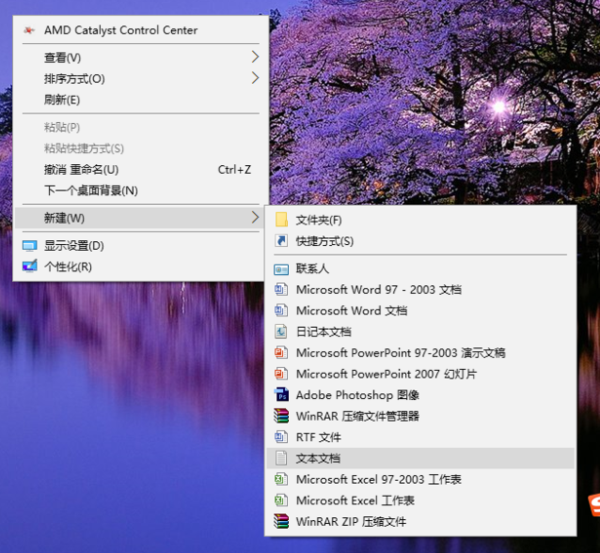The width and height of the screenshot is (600, 553).
Task: Click the 显示设置 monitor icon
Action: tap(29, 245)
